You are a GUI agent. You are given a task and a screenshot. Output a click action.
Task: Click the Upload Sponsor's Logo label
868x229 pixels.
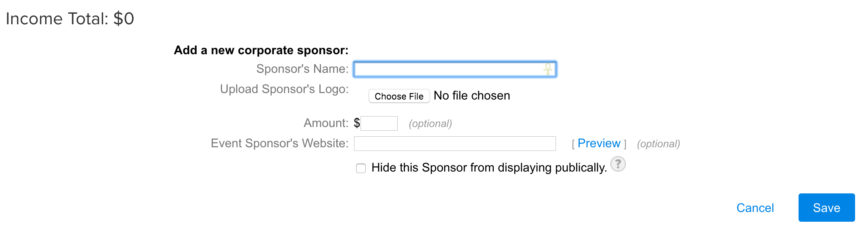click(x=284, y=89)
